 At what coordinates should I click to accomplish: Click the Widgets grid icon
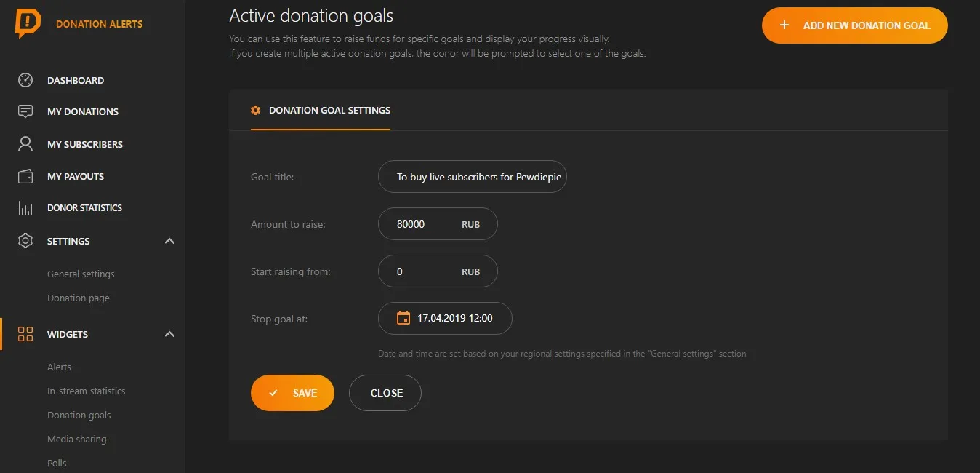(x=25, y=334)
